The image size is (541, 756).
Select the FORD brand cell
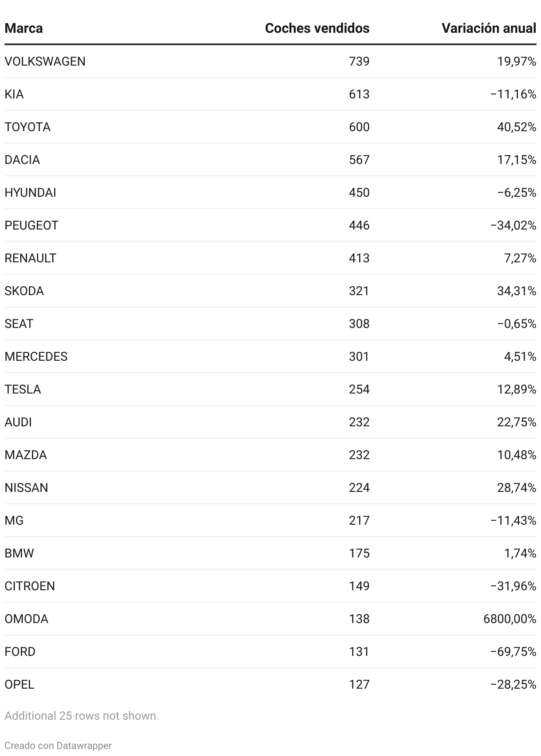coord(20,651)
